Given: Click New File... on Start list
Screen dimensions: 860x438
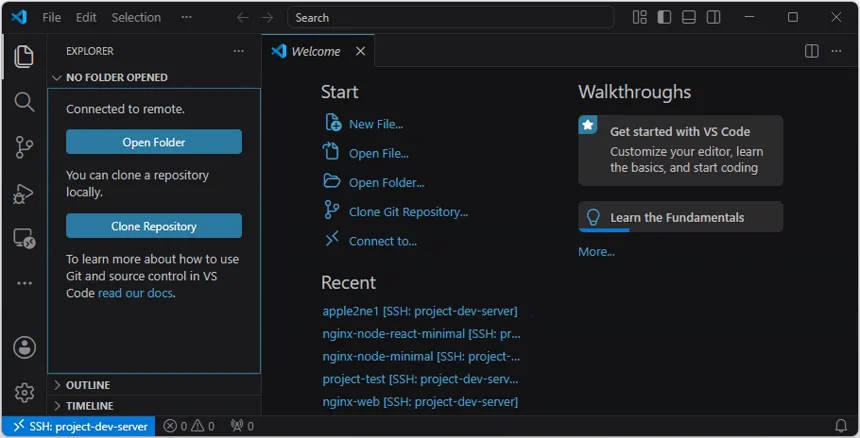Looking at the screenshot, I should coord(376,124).
